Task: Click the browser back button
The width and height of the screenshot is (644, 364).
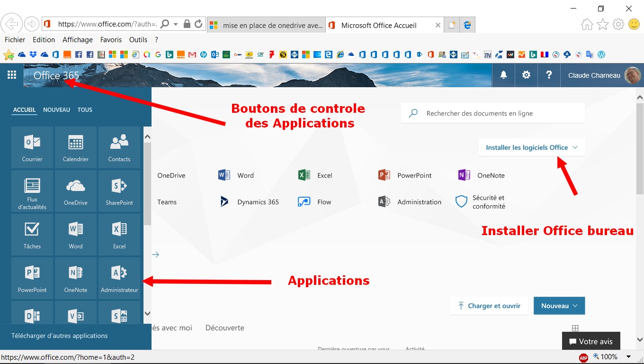Action: [12, 24]
